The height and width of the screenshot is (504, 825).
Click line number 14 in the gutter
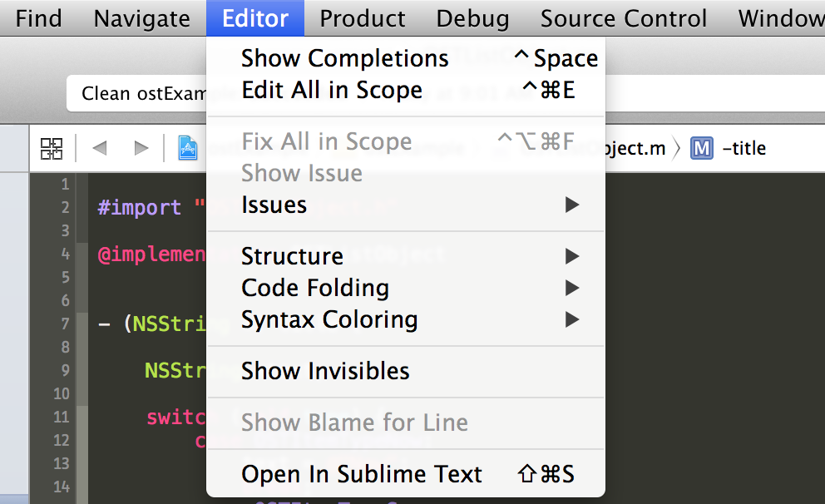(61, 487)
